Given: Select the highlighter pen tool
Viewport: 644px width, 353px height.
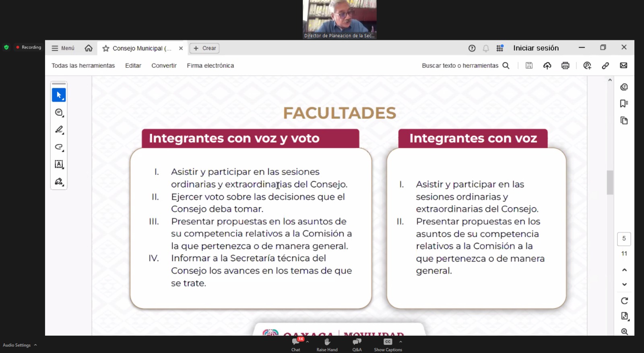Looking at the screenshot, I should 59,130.
